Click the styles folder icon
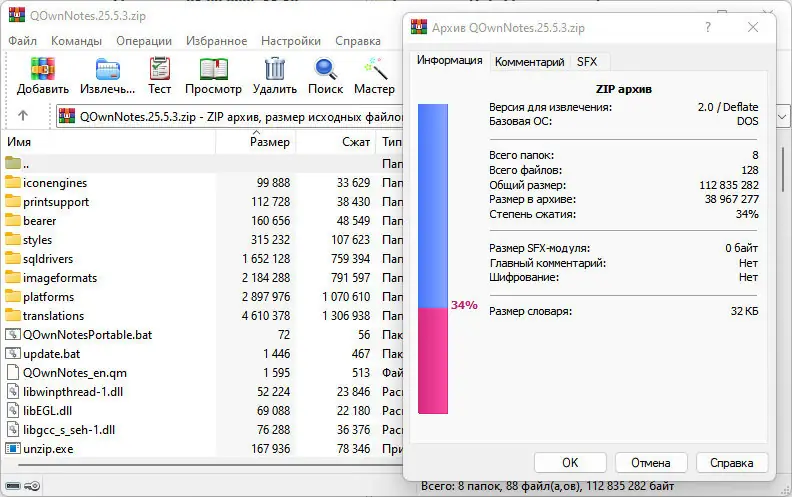This screenshot has height=497, width=792. [x=13, y=239]
